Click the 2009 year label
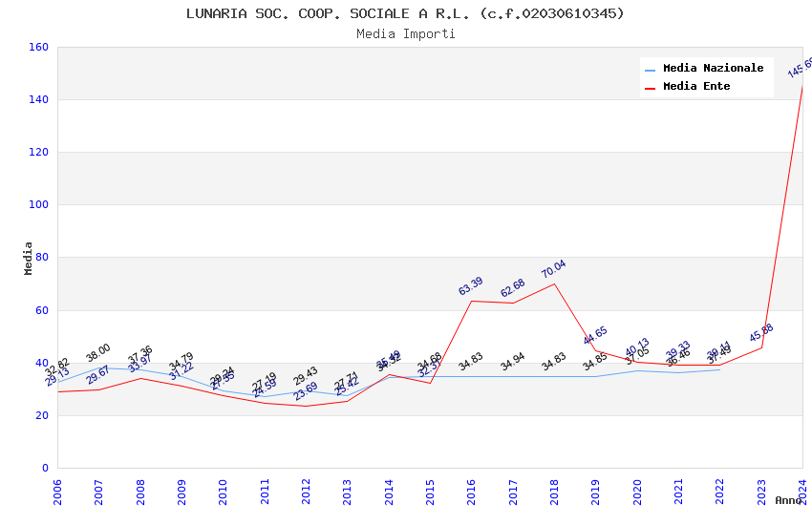This screenshot has width=812, height=525. point(182,492)
